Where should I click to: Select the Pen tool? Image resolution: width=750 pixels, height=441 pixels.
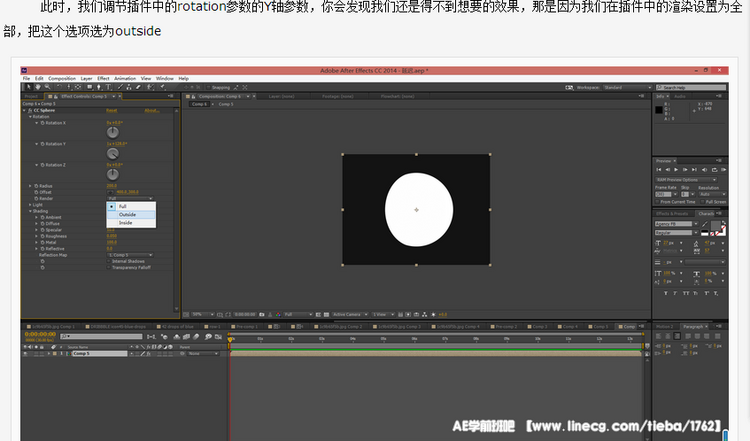click(x=99, y=87)
